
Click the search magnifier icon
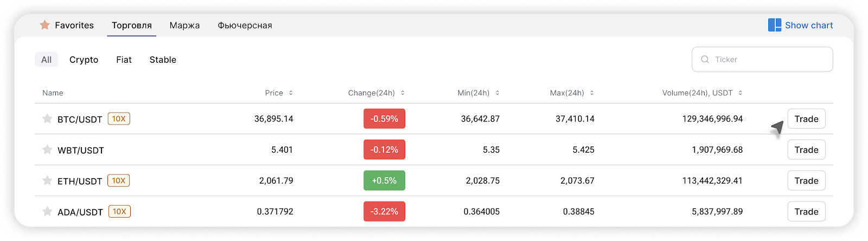click(x=705, y=60)
